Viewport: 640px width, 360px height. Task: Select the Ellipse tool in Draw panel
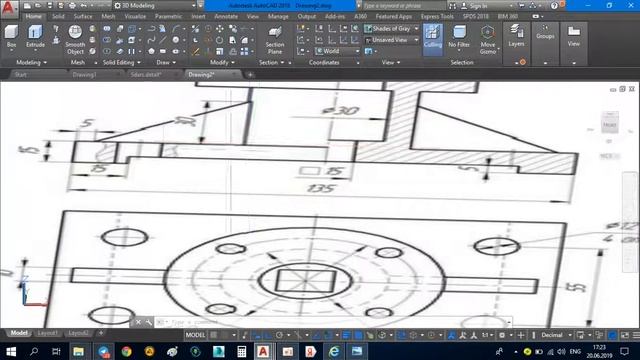[176, 51]
